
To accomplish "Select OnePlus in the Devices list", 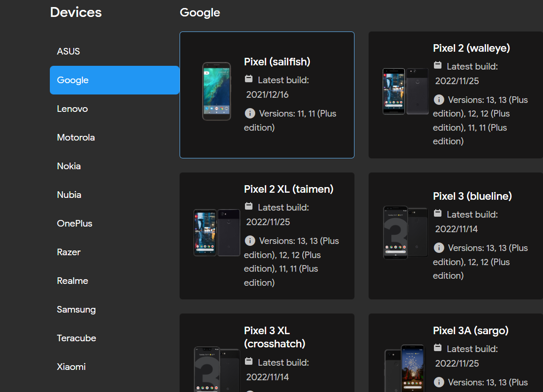I will pyautogui.click(x=74, y=223).
